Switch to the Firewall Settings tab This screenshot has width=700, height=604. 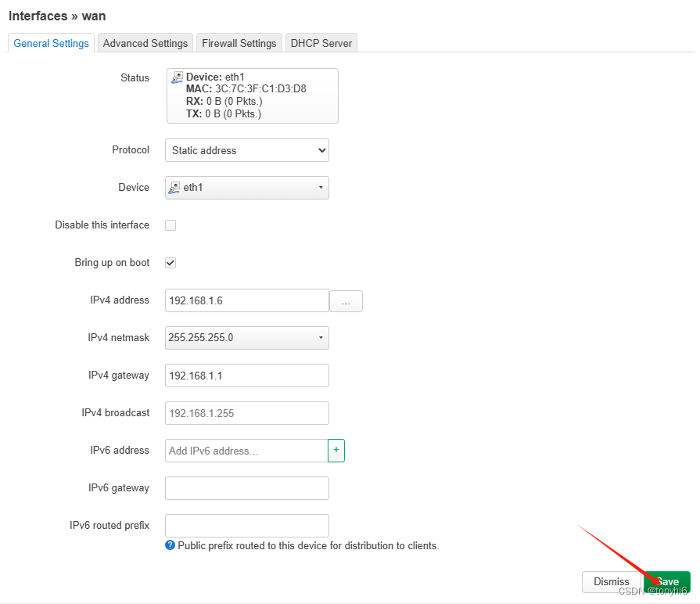(239, 43)
